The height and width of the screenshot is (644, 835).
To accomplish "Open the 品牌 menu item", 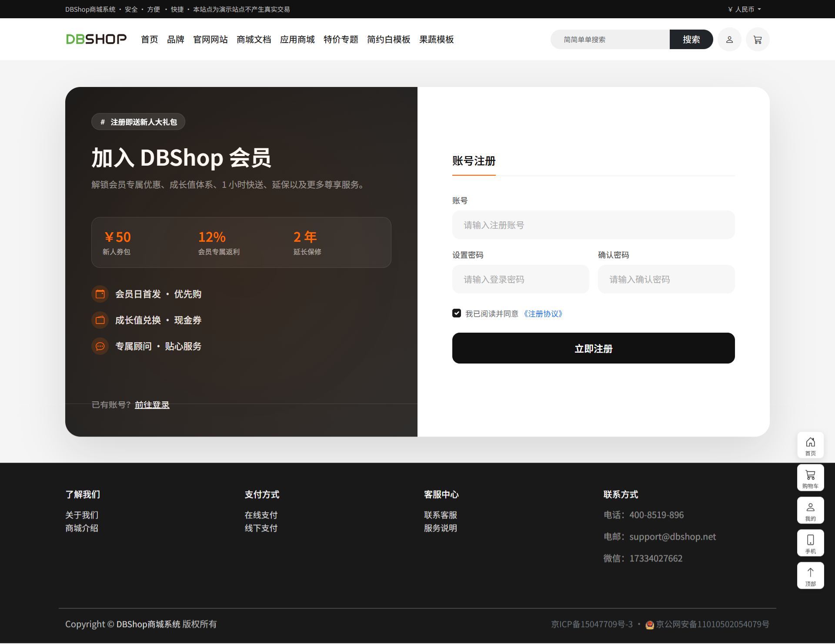I will (x=175, y=40).
